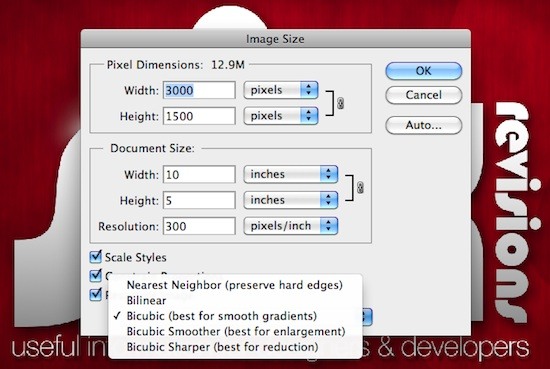Toggle the Resample Image checkbox
Image resolution: width=550 pixels, height=369 pixels.
click(x=95, y=295)
